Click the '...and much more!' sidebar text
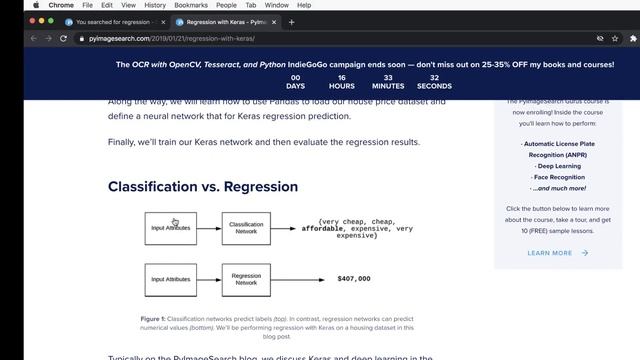 [x=558, y=188]
